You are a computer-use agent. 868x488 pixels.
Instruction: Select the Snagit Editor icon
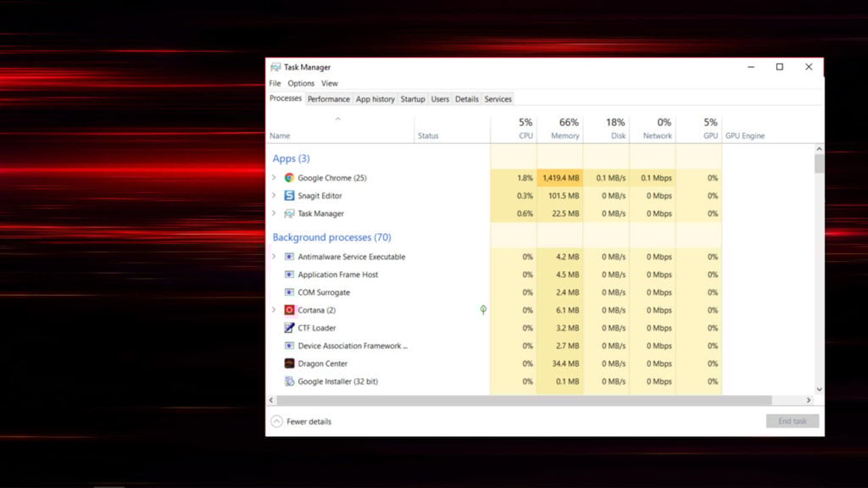click(288, 196)
